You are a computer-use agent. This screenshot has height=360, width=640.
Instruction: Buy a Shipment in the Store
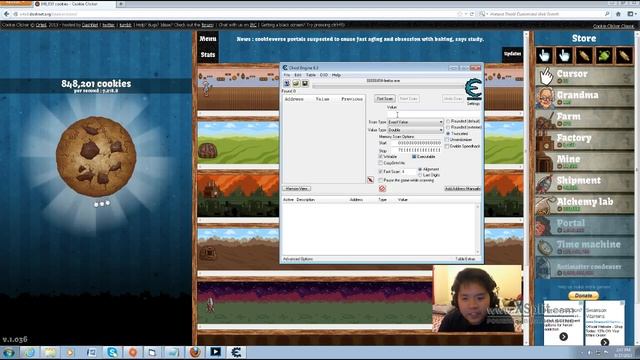(584, 182)
